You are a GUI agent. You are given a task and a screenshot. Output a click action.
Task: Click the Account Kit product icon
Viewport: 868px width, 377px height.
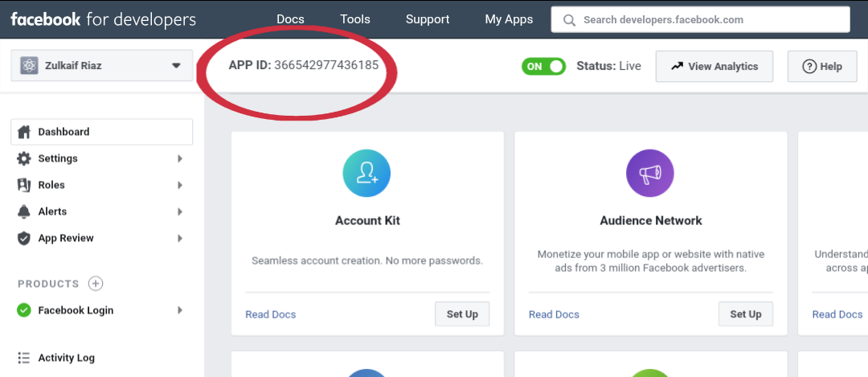click(366, 173)
